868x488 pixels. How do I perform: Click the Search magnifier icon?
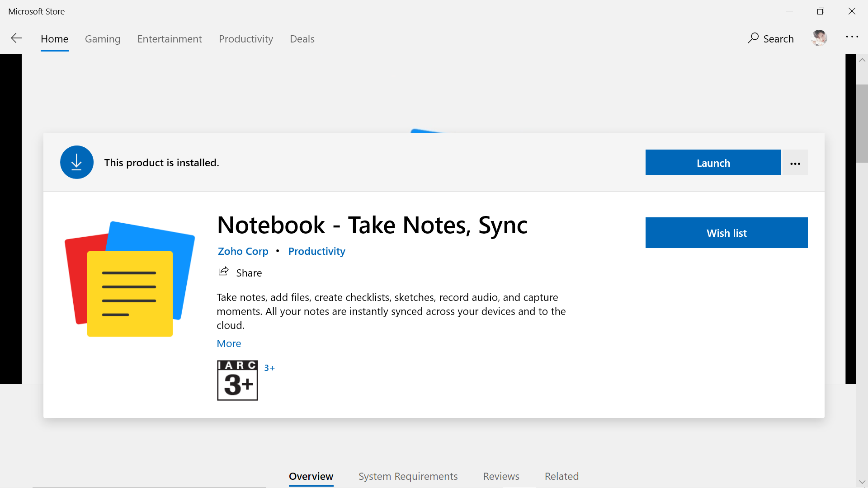753,38
